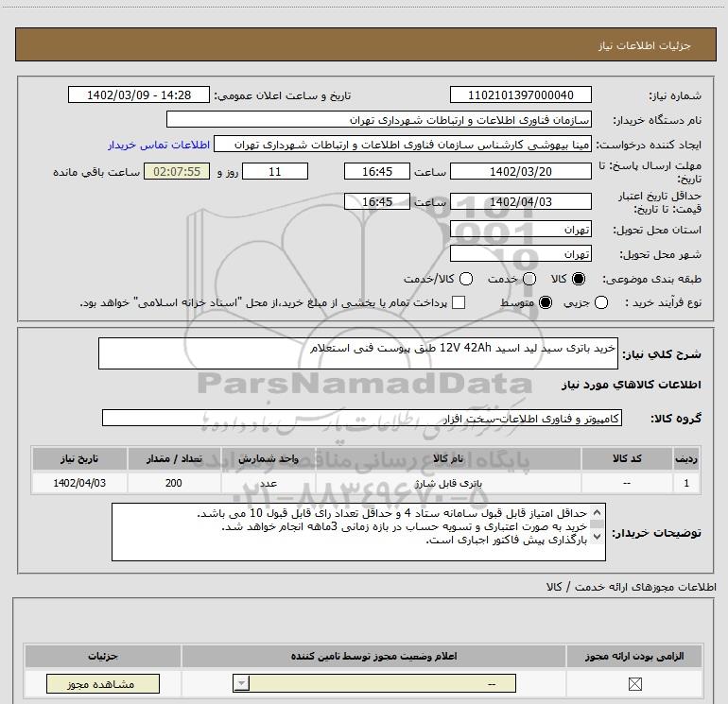
Task: Click the announcement date field 1402/03/09 - 14:28
Action: [139, 94]
